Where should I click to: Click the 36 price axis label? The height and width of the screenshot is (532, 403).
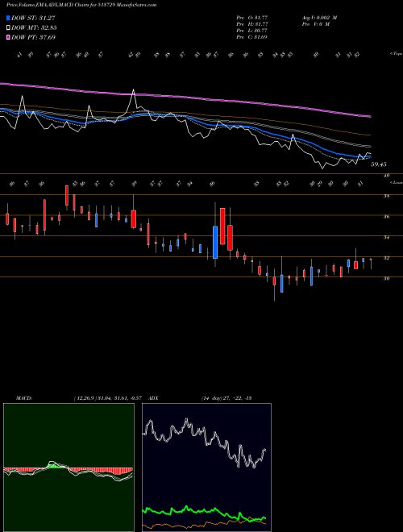point(387,217)
